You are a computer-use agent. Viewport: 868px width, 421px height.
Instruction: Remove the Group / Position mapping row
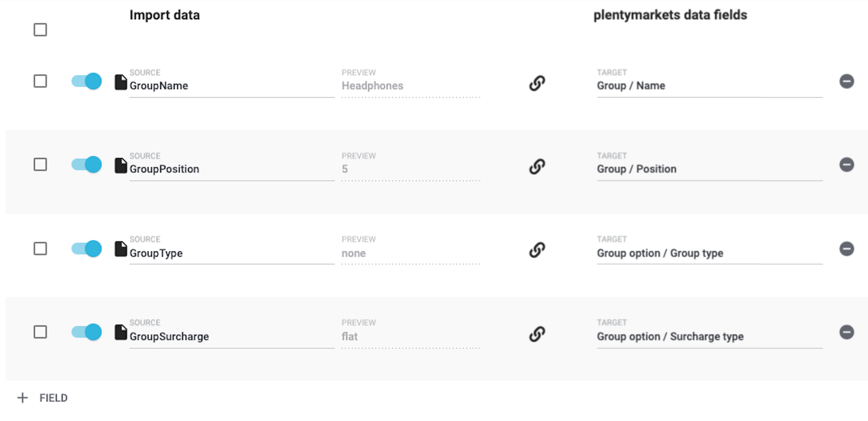[846, 165]
